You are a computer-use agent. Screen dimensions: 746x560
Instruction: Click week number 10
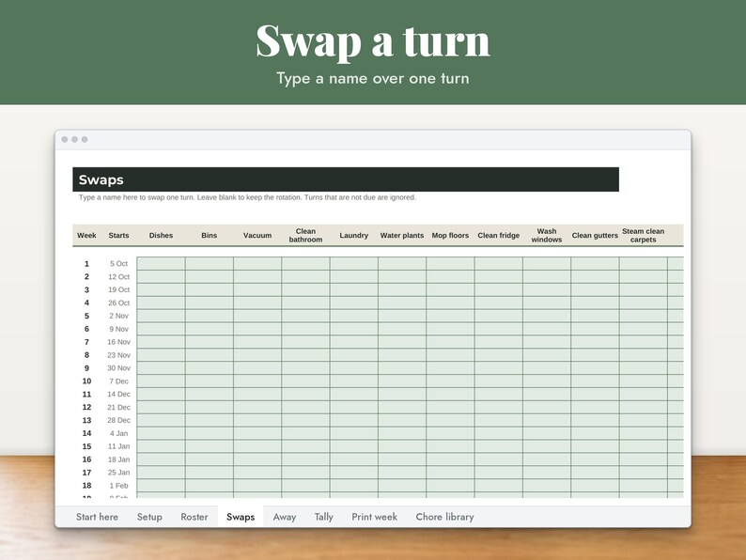(x=86, y=381)
